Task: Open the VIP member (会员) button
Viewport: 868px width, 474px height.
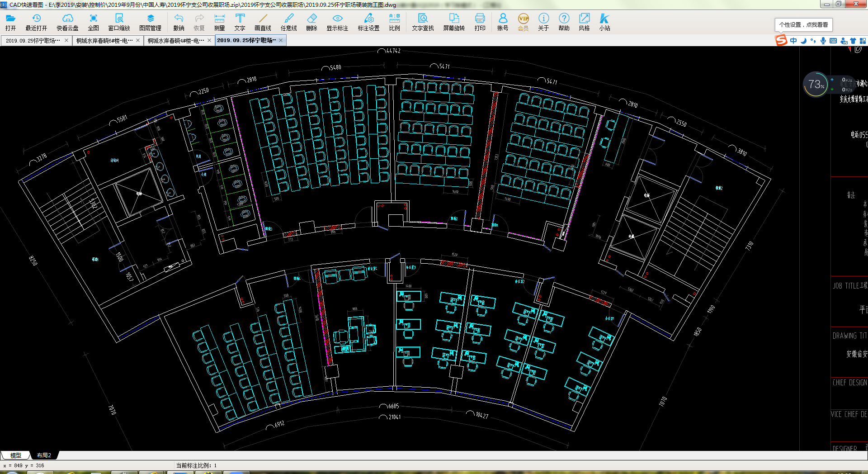Action: [x=523, y=22]
